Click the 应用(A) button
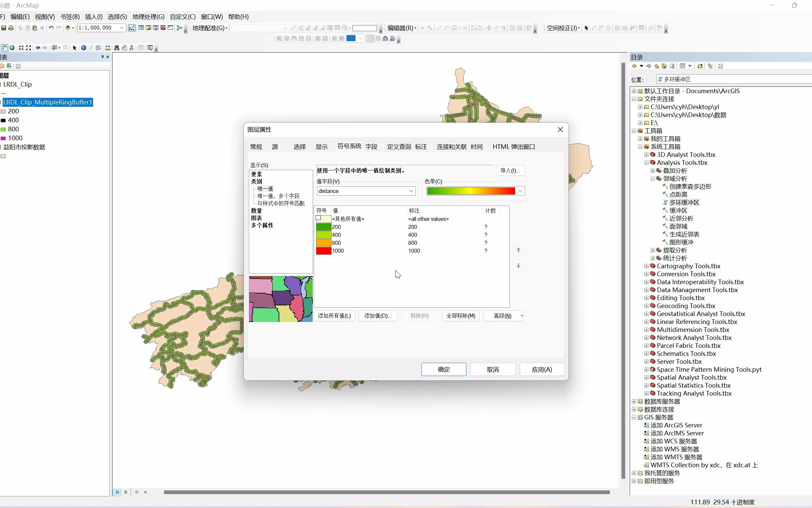The image size is (812, 508). click(542, 370)
